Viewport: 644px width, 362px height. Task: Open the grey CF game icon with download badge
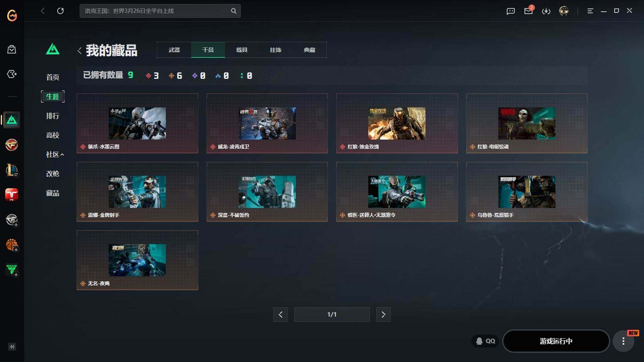(x=12, y=220)
